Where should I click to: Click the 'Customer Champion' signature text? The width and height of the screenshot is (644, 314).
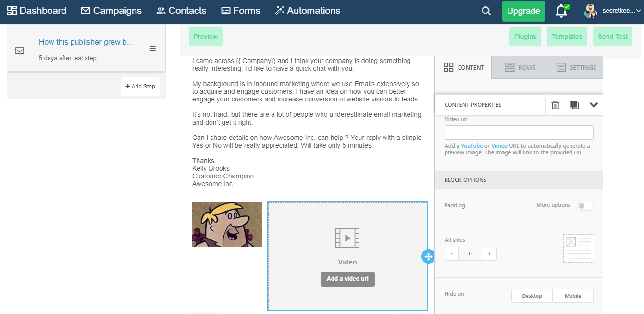[x=223, y=176]
